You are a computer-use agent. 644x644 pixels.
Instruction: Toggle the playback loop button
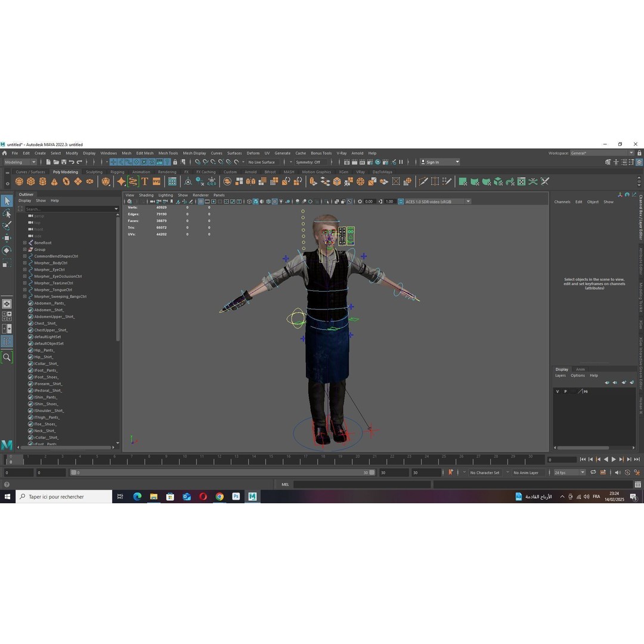tap(593, 472)
